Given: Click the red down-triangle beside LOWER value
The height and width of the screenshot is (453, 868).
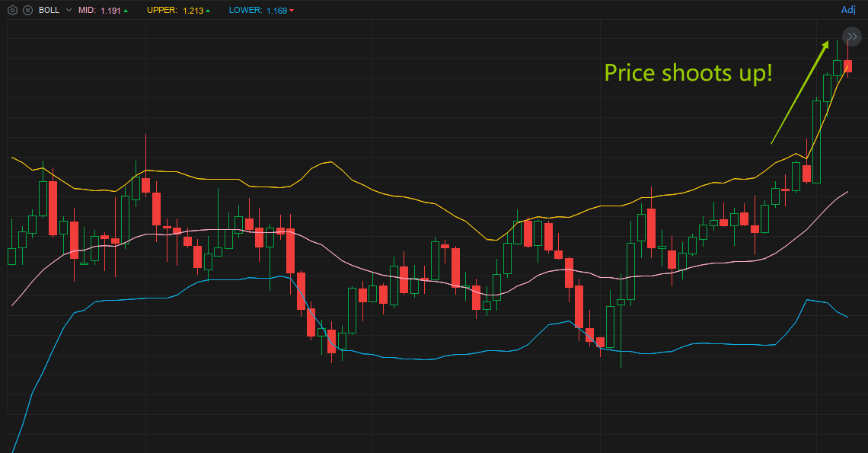Looking at the screenshot, I should (x=290, y=11).
